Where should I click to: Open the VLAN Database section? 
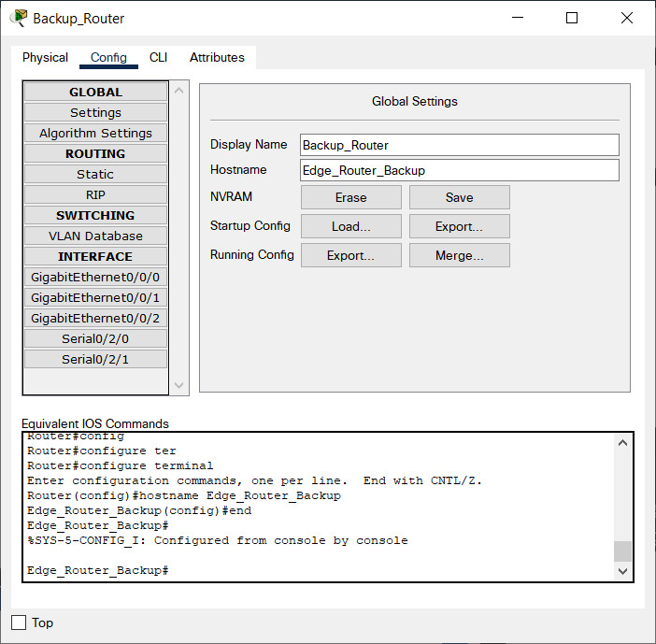pyautogui.click(x=95, y=236)
